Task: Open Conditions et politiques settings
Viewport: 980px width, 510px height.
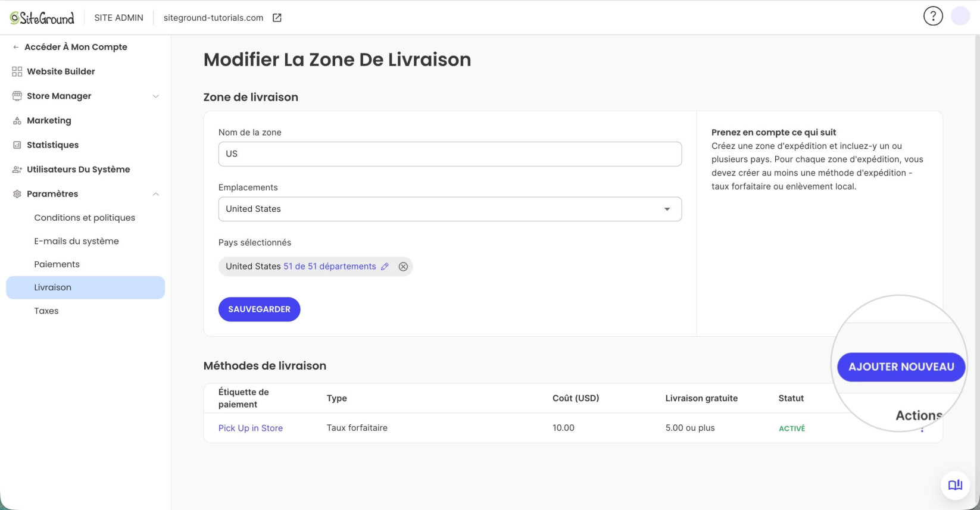Action: 85,218
